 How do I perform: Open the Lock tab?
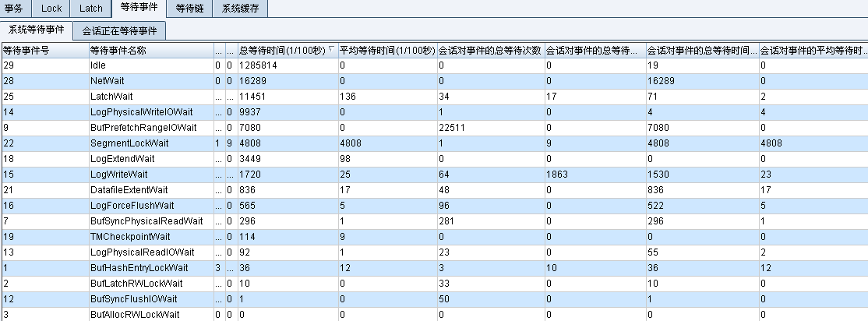pyautogui.click(x=51, y=9)
